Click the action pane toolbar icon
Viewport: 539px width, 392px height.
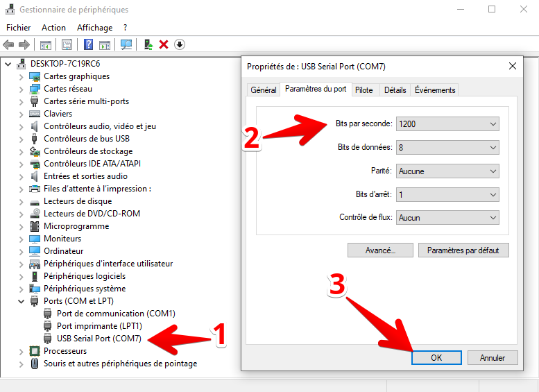[105, 44]
